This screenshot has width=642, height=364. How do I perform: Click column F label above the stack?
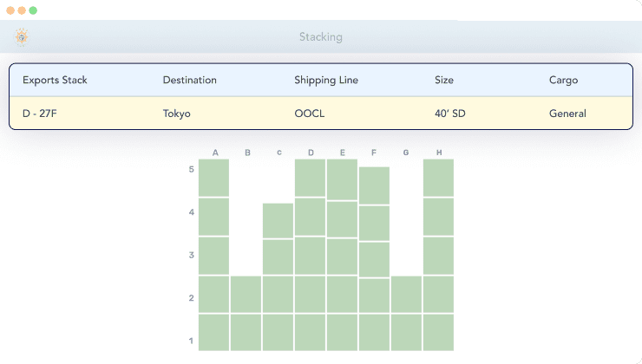click(x=374, y=153)
